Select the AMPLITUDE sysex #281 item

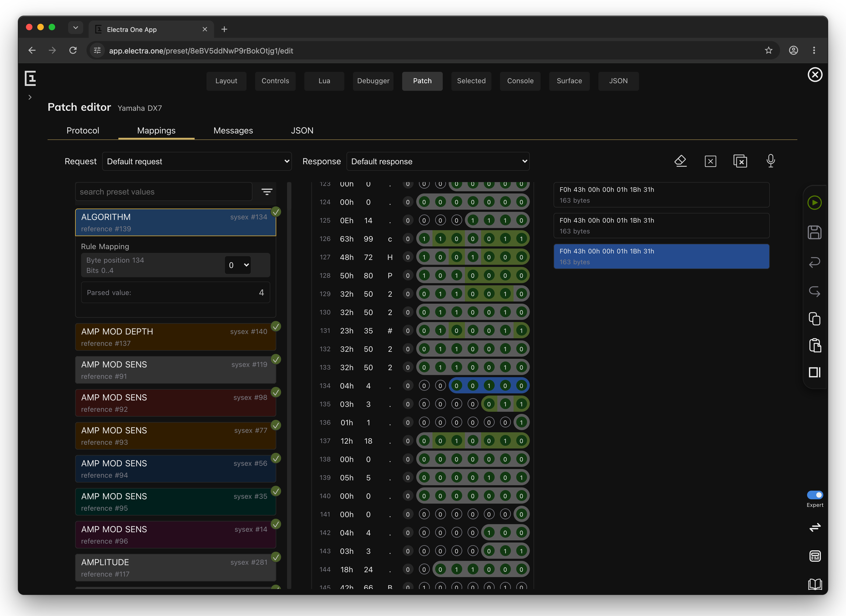click(175, 568)
